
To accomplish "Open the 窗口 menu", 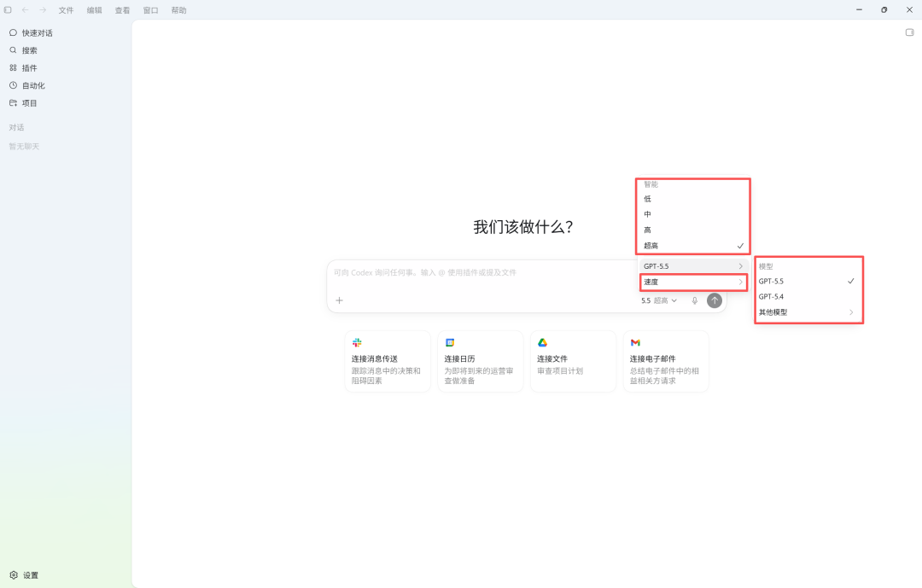I will 150,10.
